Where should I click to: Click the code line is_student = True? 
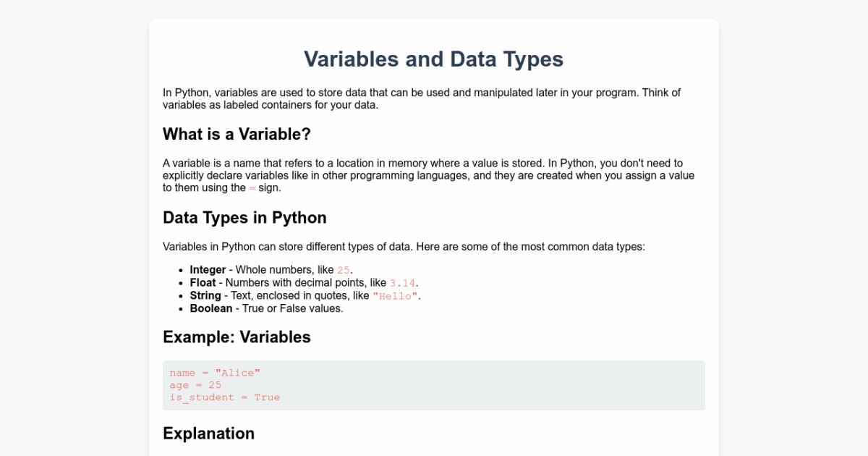[x=224, y=397]
